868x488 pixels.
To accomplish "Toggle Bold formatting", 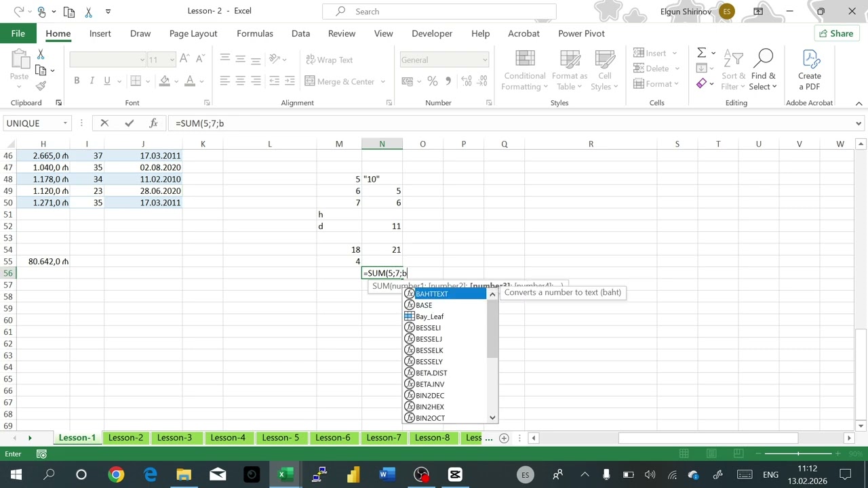I will point(77,81).
